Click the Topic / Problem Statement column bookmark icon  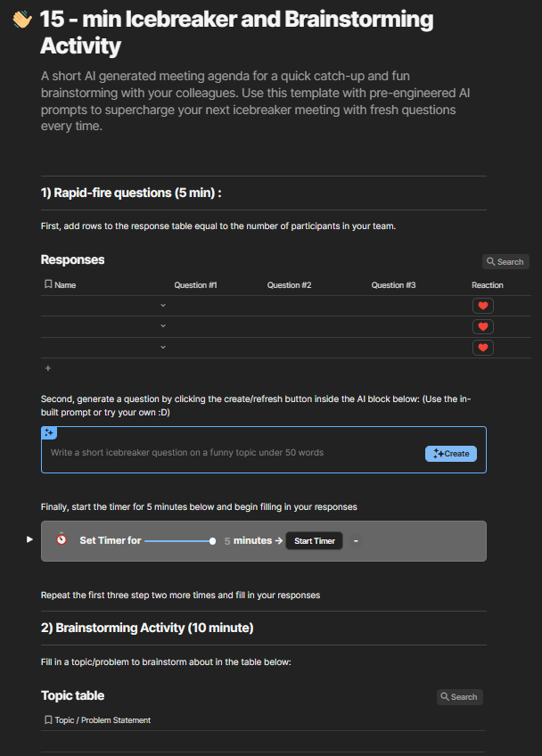pyautogui.click(x=48, y=720)
